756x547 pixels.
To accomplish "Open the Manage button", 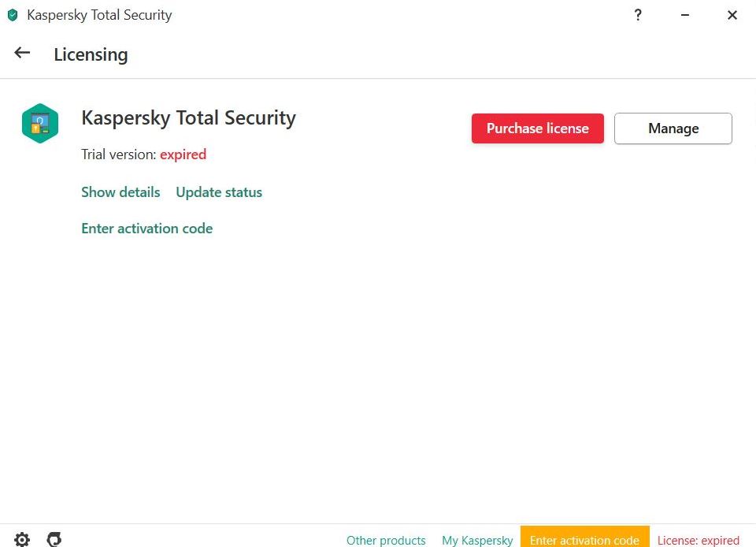I will pos(673,128).
